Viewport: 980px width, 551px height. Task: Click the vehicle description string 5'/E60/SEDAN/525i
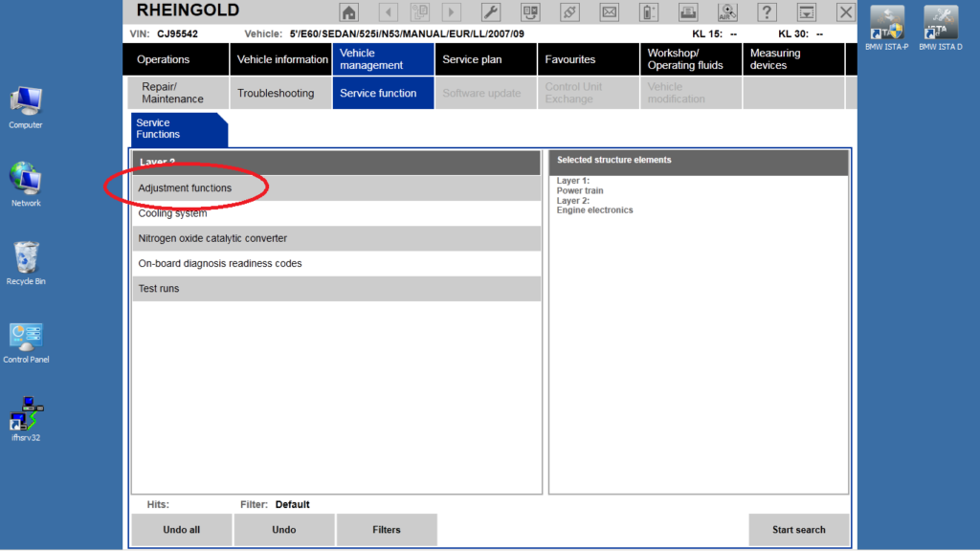(x=407, y=33)
